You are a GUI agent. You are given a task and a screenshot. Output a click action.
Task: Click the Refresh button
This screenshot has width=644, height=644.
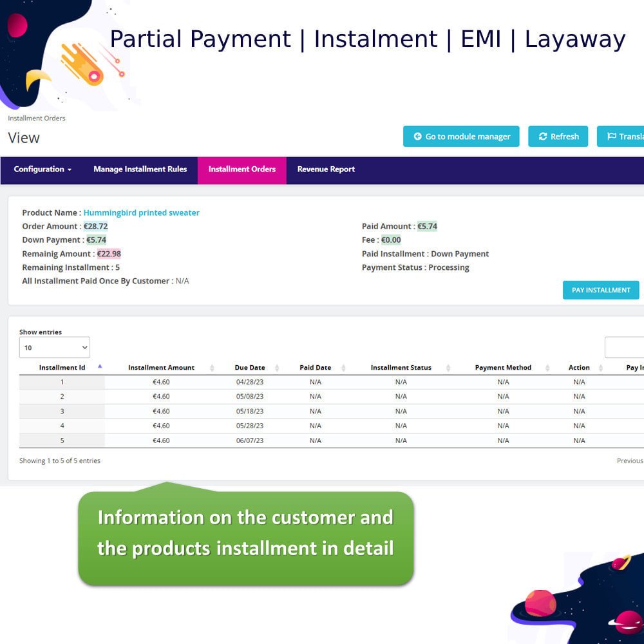558,137
